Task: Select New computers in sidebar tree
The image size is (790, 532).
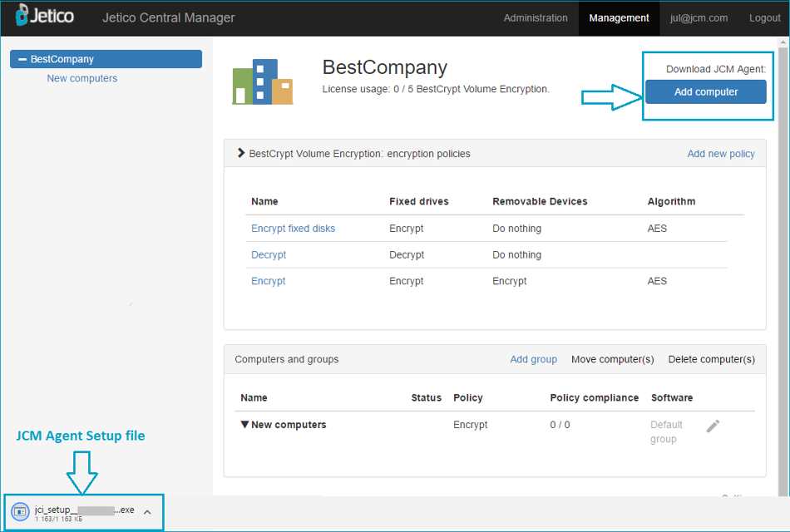Action: point(82,79)
